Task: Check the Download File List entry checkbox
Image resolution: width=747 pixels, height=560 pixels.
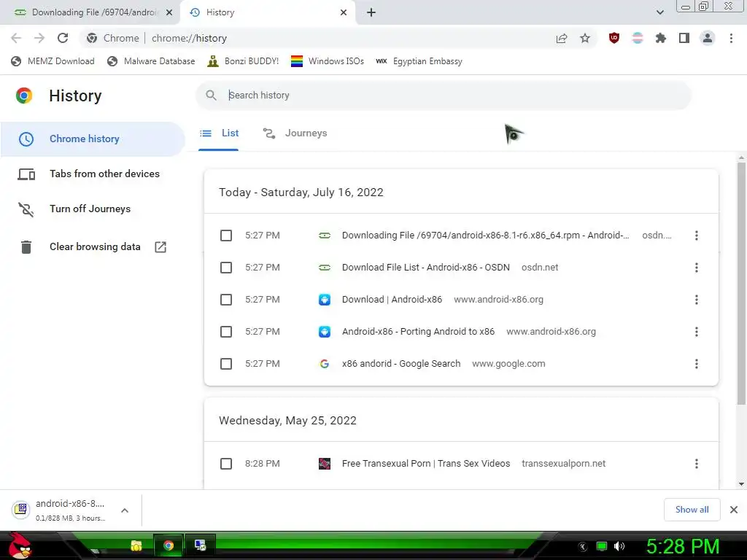Action: (x=226, y=268)
